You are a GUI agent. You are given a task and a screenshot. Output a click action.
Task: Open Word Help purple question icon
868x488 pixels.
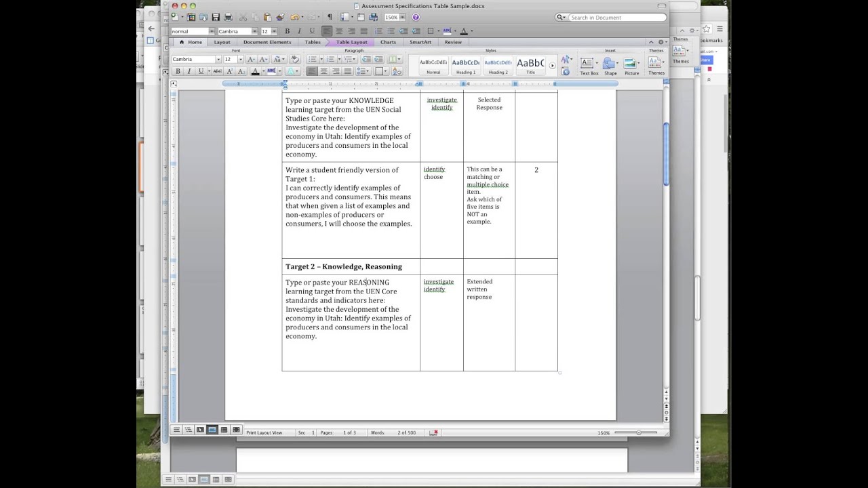click(416, 17)
